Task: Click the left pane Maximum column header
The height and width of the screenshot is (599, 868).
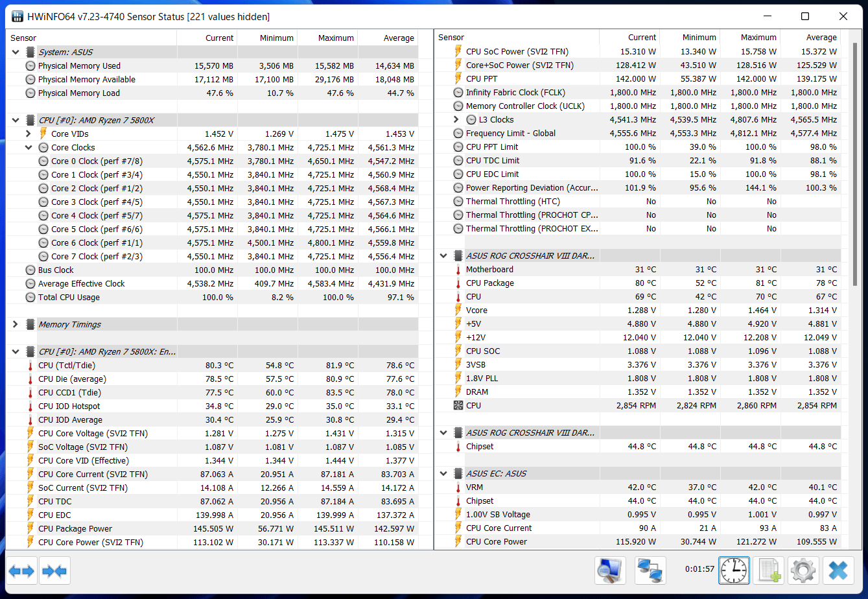Action: (x=327, y=38)
